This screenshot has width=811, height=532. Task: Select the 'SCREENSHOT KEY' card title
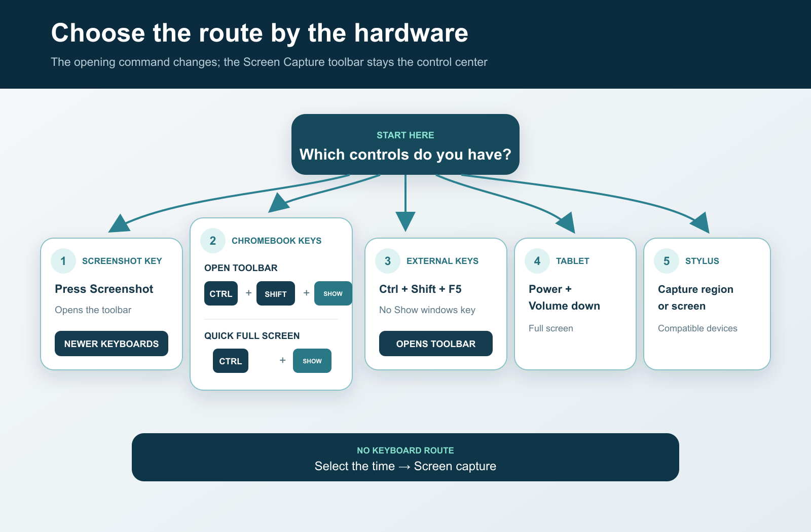click(x=122, y=261)
